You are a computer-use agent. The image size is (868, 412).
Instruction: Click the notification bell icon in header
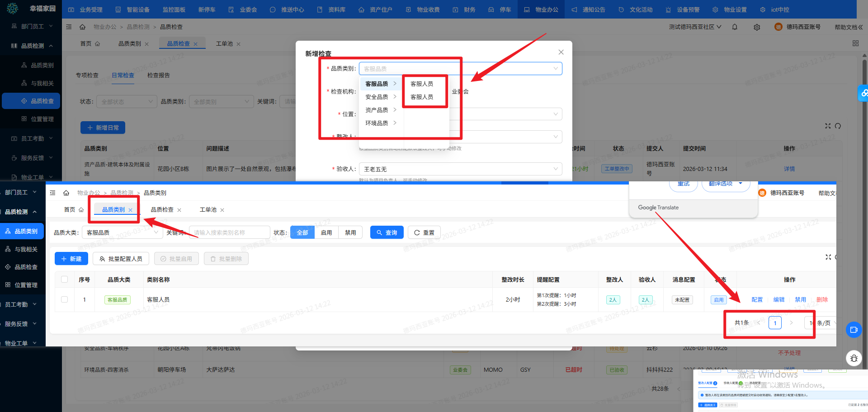pos(735,27)
